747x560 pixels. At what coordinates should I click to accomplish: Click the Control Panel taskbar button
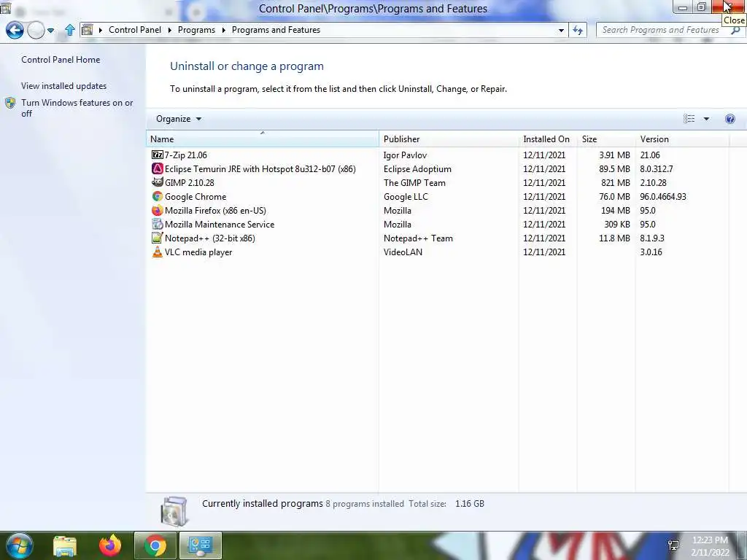coord(201,545)
